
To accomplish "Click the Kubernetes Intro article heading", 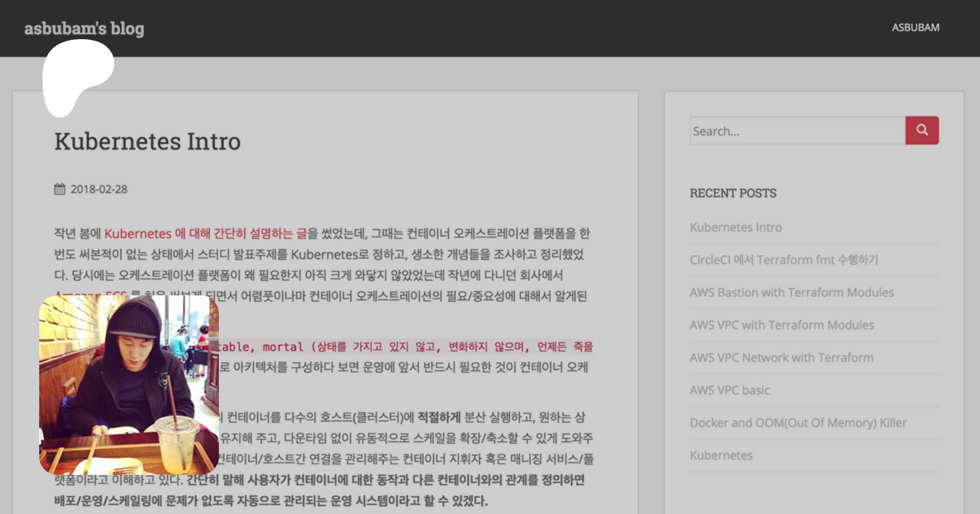I will [x=147, y=141].
